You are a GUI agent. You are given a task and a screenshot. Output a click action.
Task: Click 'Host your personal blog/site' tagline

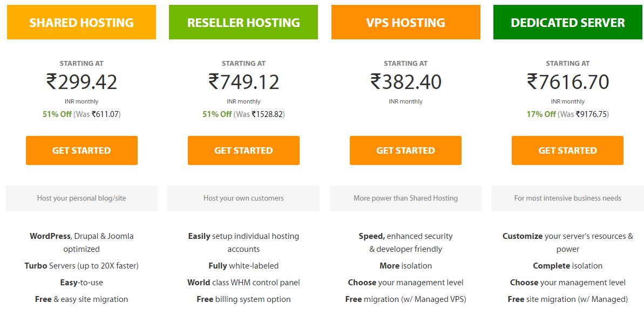(82, 198)
